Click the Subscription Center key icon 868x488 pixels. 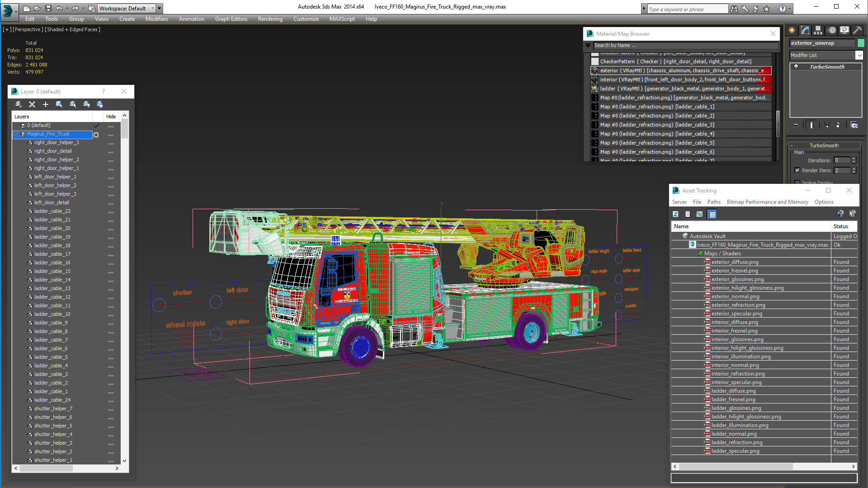tap(745, 9)
